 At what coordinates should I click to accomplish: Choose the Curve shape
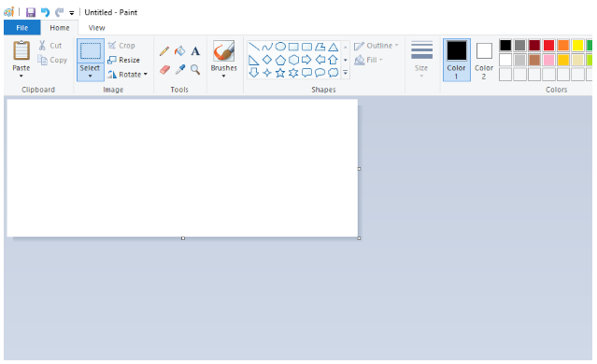(x=267, y=47)
